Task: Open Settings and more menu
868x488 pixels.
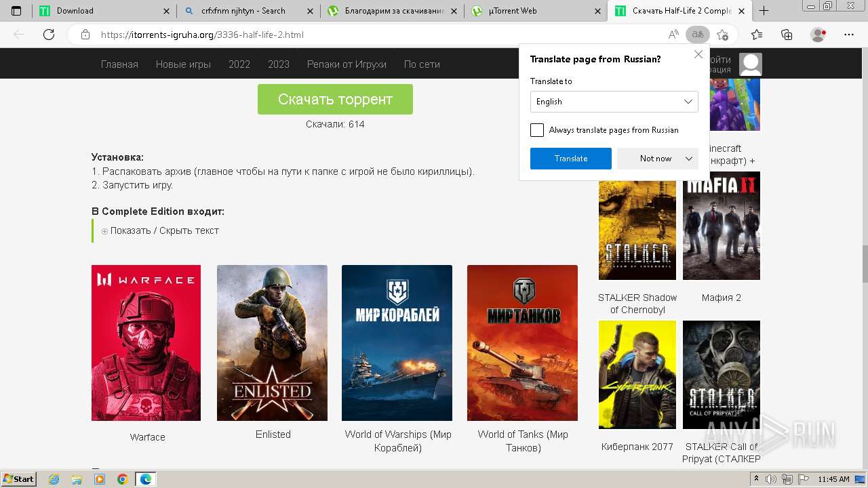Action: (849, 35)
